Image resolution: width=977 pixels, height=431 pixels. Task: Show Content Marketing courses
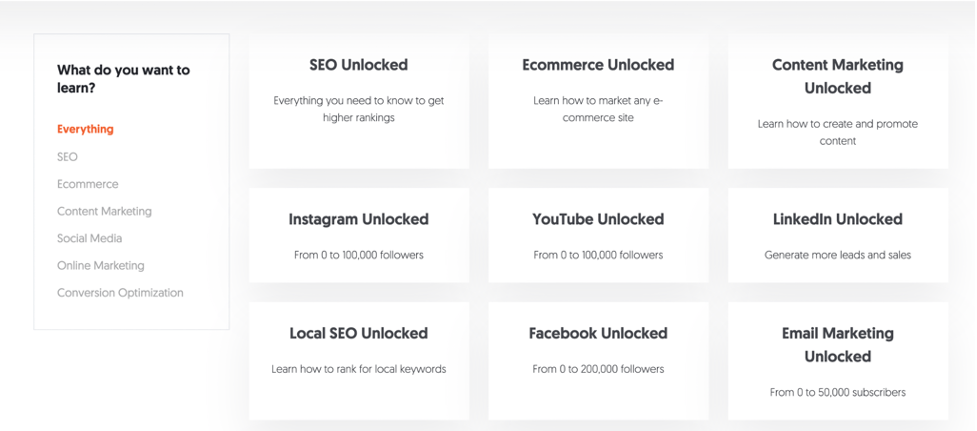[104, 211]
